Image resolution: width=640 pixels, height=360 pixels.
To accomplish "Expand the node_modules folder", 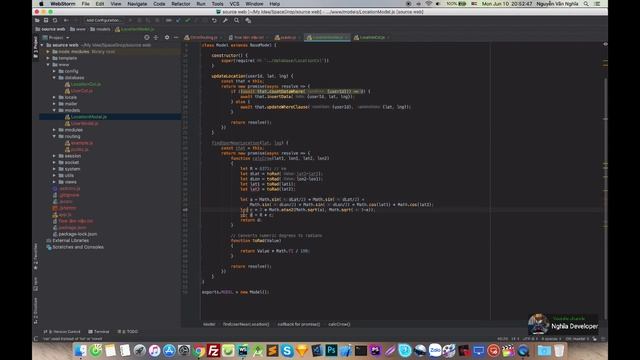I will pos(48,51).
